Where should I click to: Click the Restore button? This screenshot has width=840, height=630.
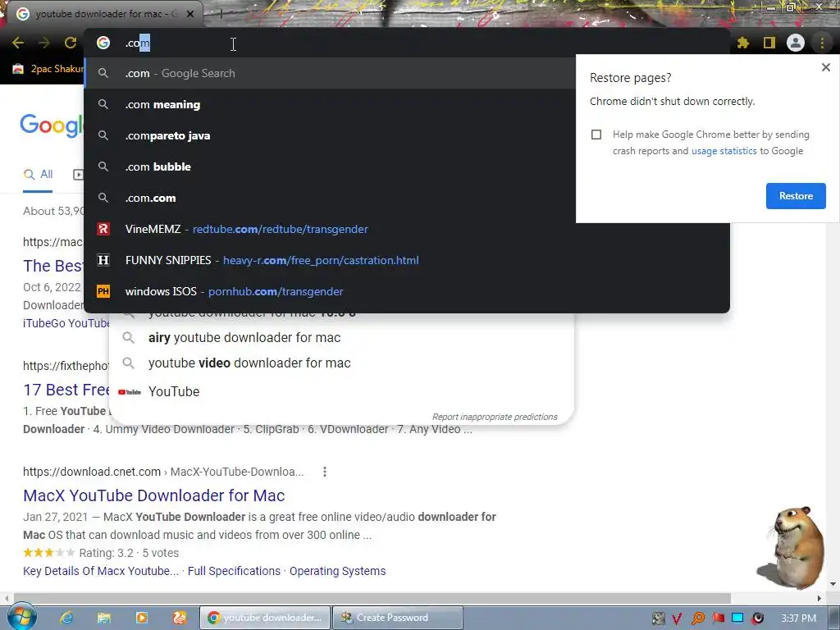click(x=796, y=196)
